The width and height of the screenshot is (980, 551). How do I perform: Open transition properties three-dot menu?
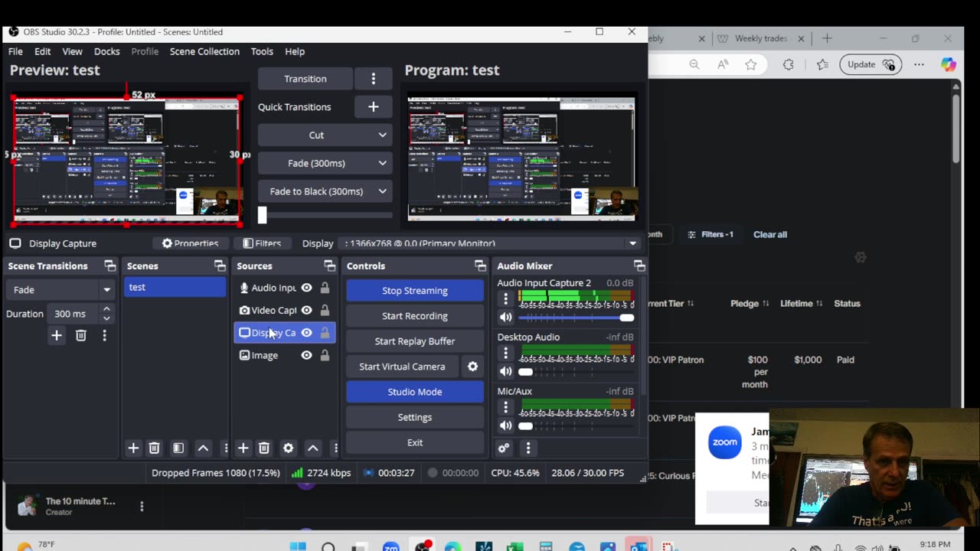pos(105,335)
